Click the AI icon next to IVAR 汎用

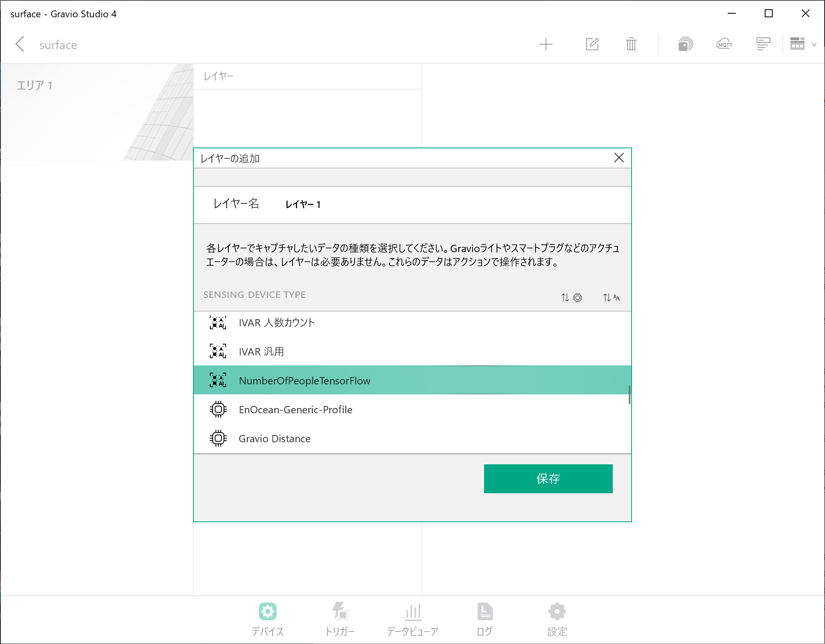coord(218,351)
